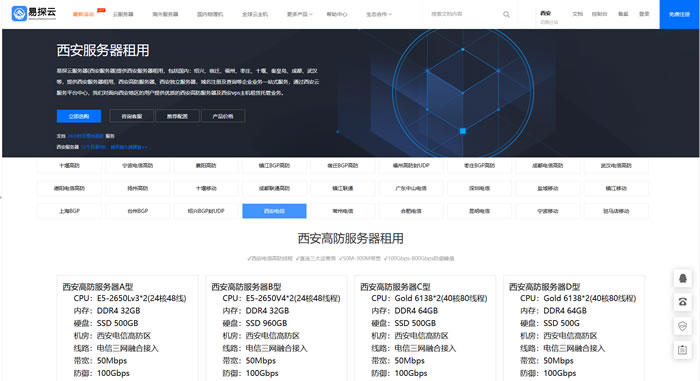The image size is (700, 381).
Task: Select the 盐城移动 tab
Action: pos(547,188)
